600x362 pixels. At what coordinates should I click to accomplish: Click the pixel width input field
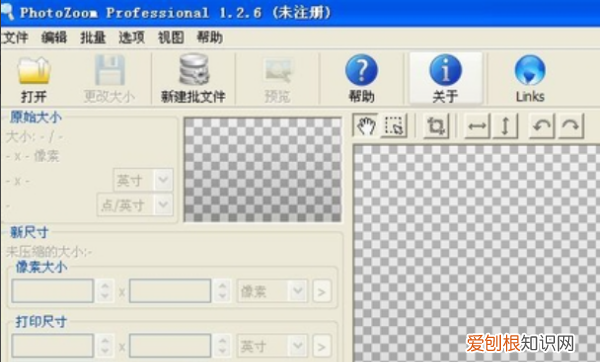pyautogui.click(x=52, y=291)
